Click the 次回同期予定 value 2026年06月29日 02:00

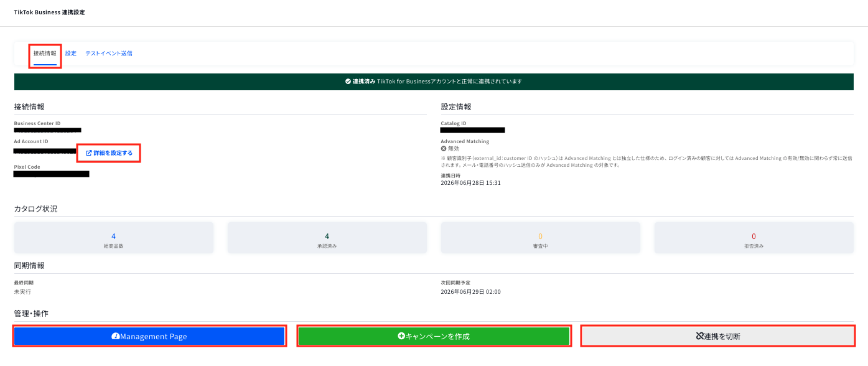pyautogui.click(x=471, y=291)
